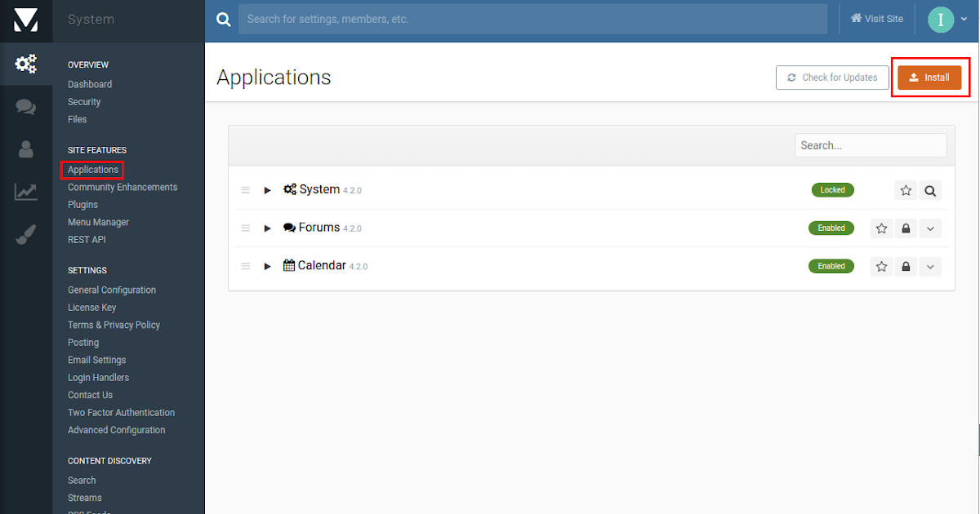Click the applications Search field
This screenshot has height=514, width=980.
[871, 145]
